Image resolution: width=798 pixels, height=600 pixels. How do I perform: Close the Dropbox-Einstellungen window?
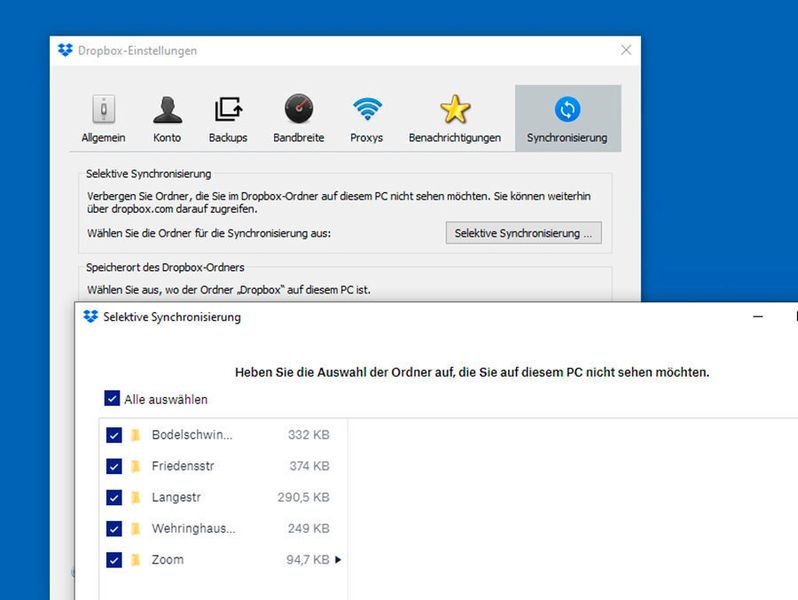[x=626, y=50]
